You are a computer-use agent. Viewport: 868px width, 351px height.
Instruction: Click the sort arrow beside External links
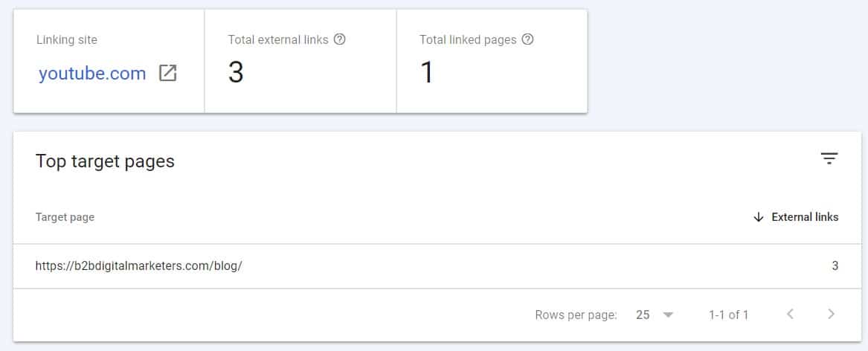[759, 217]
